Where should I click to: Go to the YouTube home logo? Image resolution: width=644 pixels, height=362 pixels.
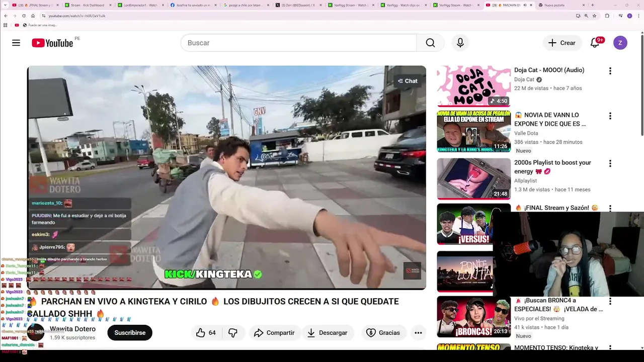[x=52, y=43]
